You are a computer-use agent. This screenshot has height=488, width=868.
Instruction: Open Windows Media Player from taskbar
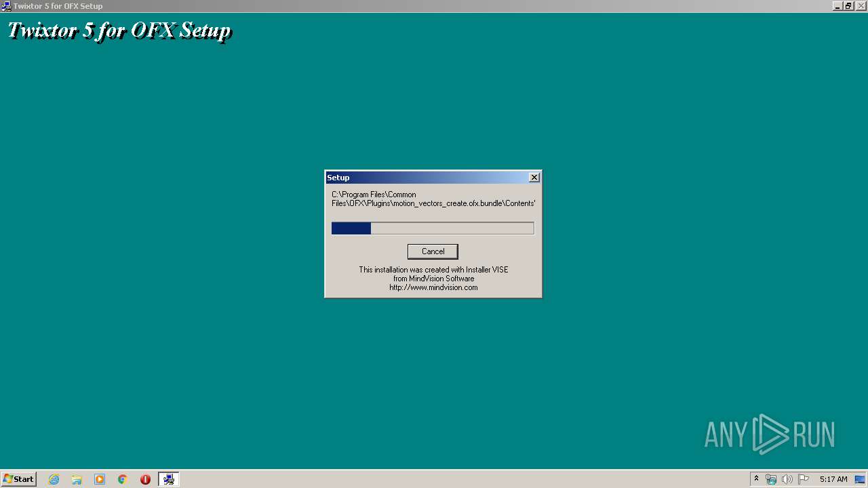[x=100, y=479]
